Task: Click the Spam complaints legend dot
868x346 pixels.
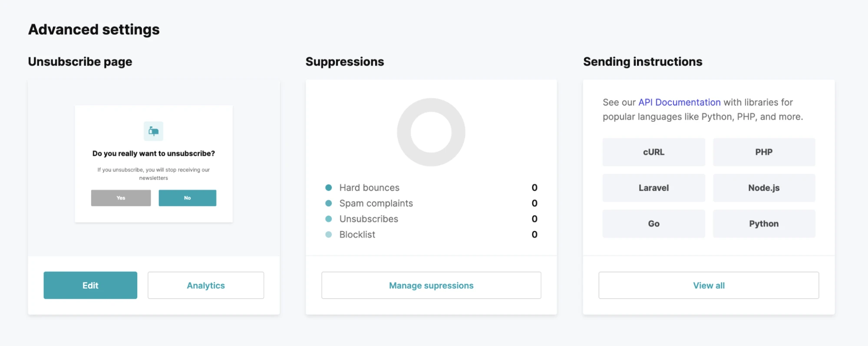Action: (x=329, y=203)
